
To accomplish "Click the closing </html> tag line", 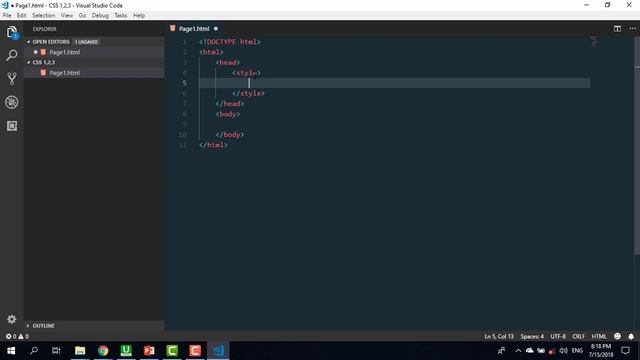I will coord(213,145).
